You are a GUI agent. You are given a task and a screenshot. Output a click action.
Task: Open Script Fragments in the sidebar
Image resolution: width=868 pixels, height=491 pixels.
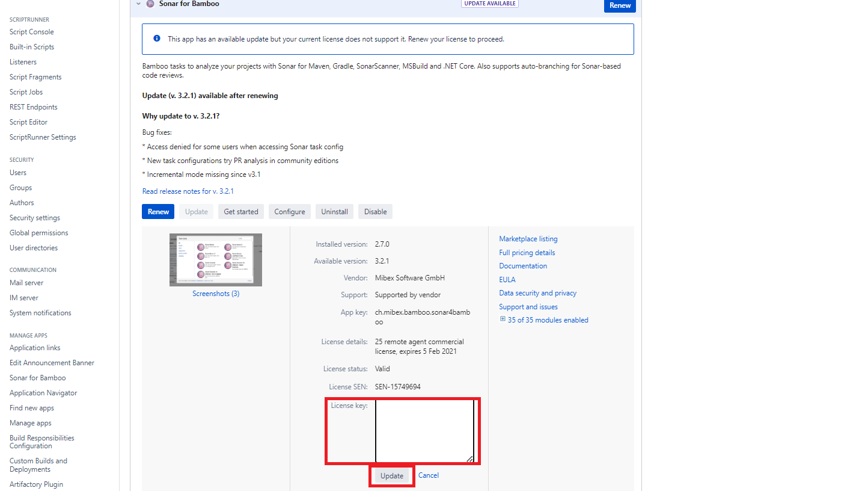[x=35, y=77]
